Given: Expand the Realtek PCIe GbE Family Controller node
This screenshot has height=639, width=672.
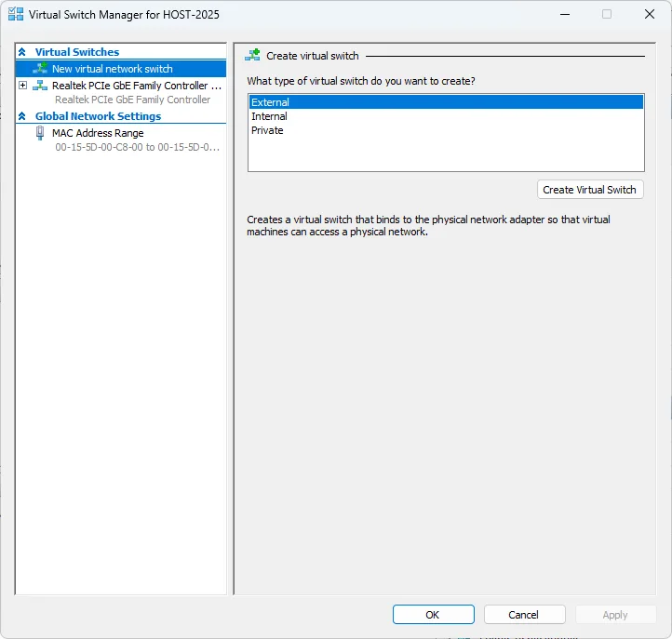Looking at the screenshot, I should (22, 86).
